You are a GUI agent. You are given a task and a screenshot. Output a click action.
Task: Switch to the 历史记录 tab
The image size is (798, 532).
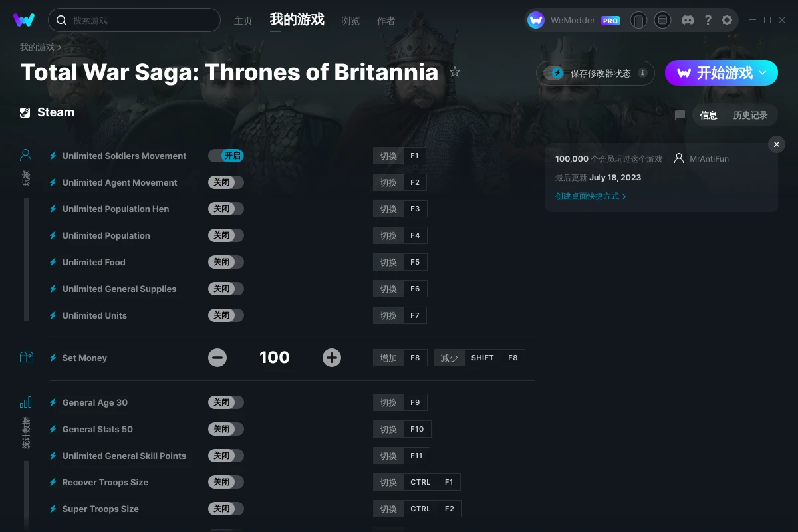click(750, 115)
